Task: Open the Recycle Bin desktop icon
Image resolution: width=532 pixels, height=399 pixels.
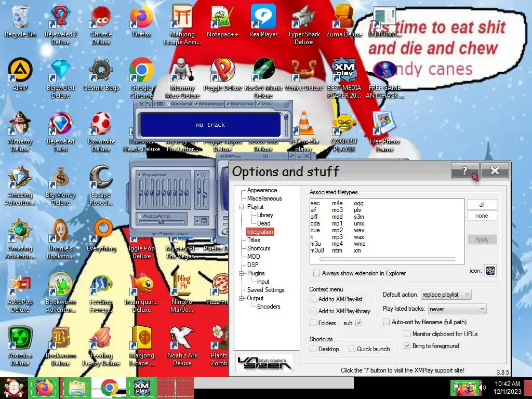Action: click(x=20, y=21)
